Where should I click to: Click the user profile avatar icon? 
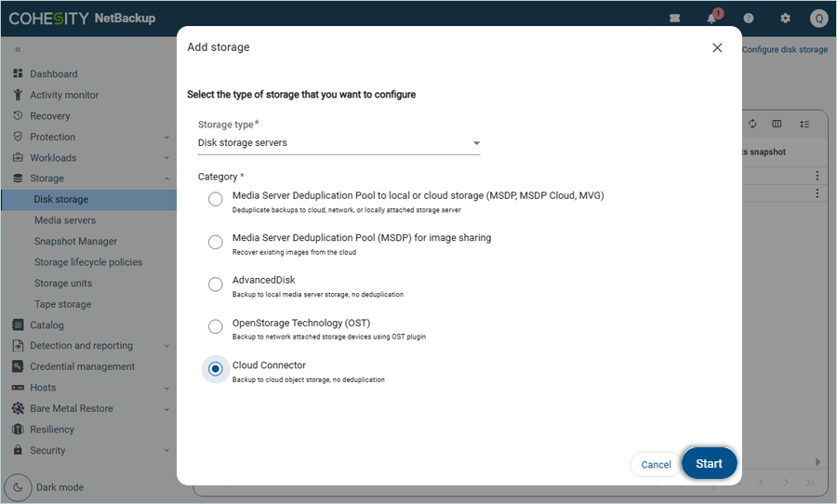click(x=818, y=19)
